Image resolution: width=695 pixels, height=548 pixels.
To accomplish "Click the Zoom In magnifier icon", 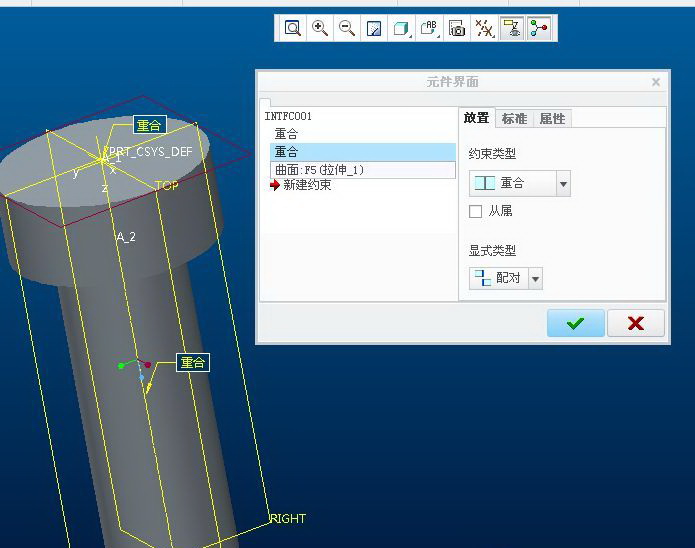I will point(320,28).
